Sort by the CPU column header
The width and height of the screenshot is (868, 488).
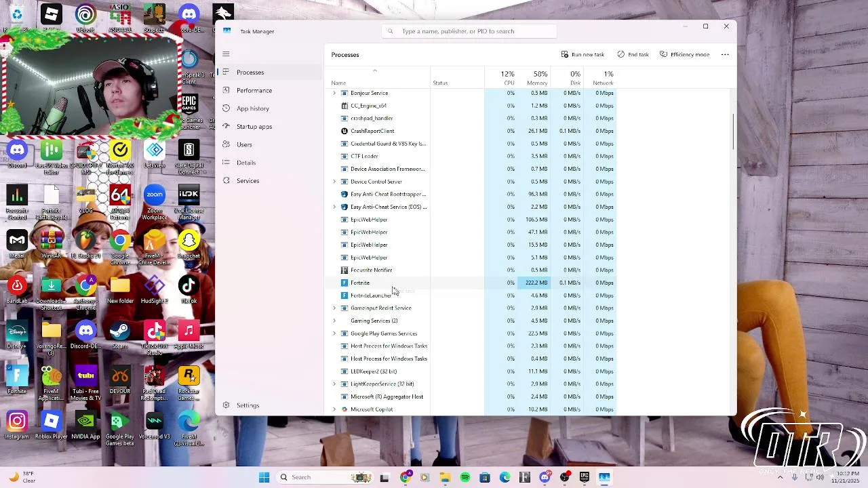[x=507, y=77]
